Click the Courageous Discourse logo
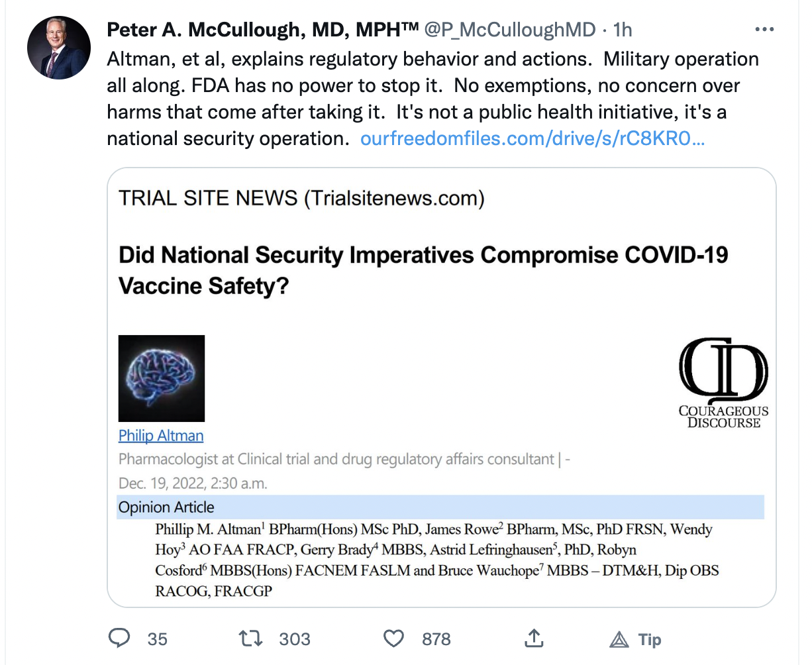Viewport: 812px width, 665px height. (723, 382)
